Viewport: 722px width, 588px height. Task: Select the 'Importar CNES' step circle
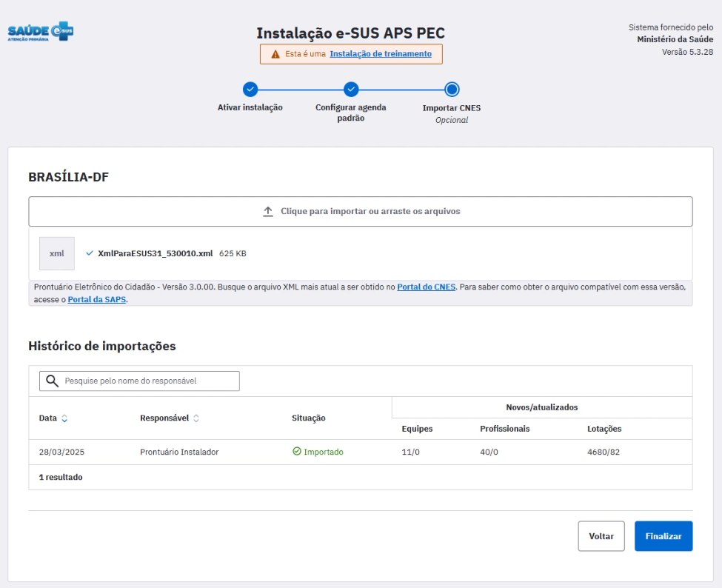452,90
